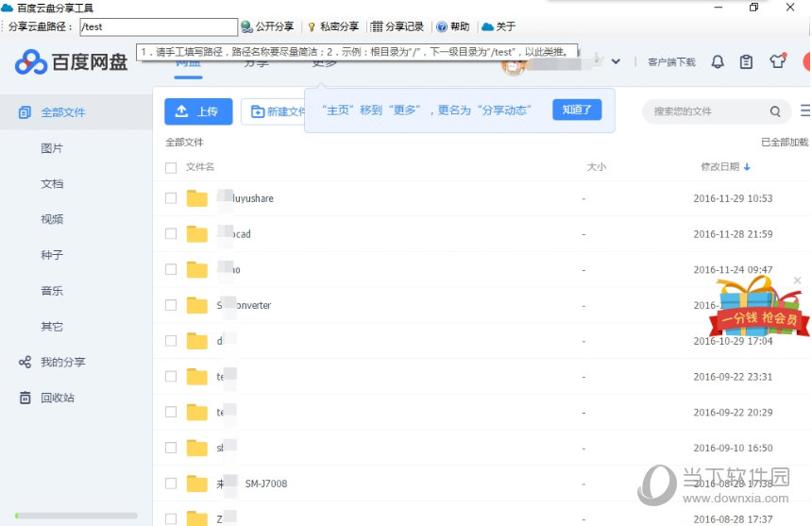This screenshot has width=812, height=526.
Task: Toggle list view icon beside search box
Action: pos(805,110)
